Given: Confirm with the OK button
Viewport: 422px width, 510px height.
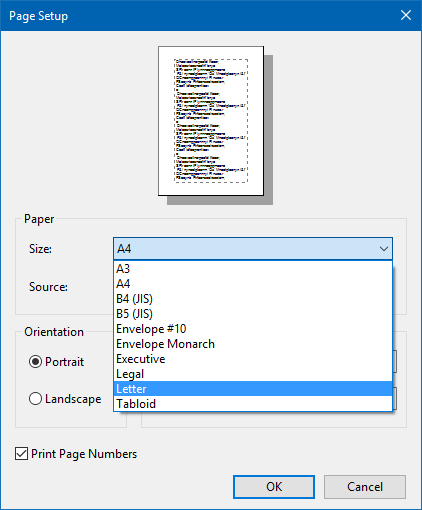Looking at the screenshot, I should (274, 487).
